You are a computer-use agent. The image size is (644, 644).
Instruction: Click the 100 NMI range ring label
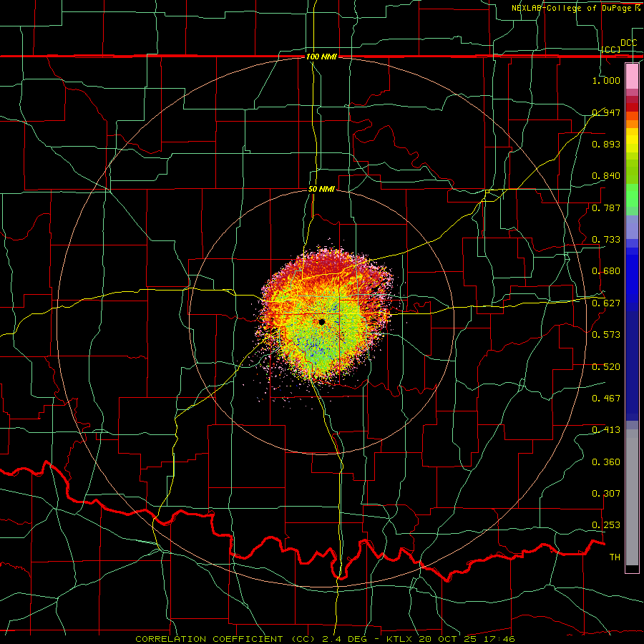pyautogui.click(x=321, y=57)
